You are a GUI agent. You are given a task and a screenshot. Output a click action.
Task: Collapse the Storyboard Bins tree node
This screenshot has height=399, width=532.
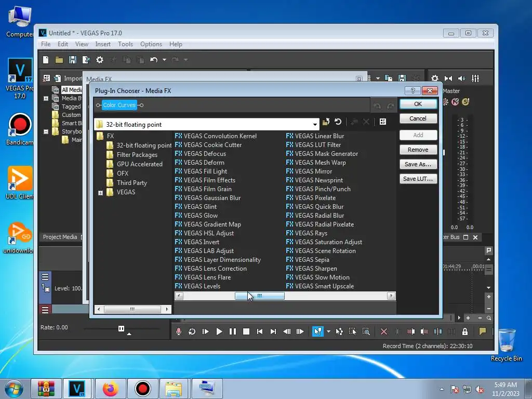(46, 131)
